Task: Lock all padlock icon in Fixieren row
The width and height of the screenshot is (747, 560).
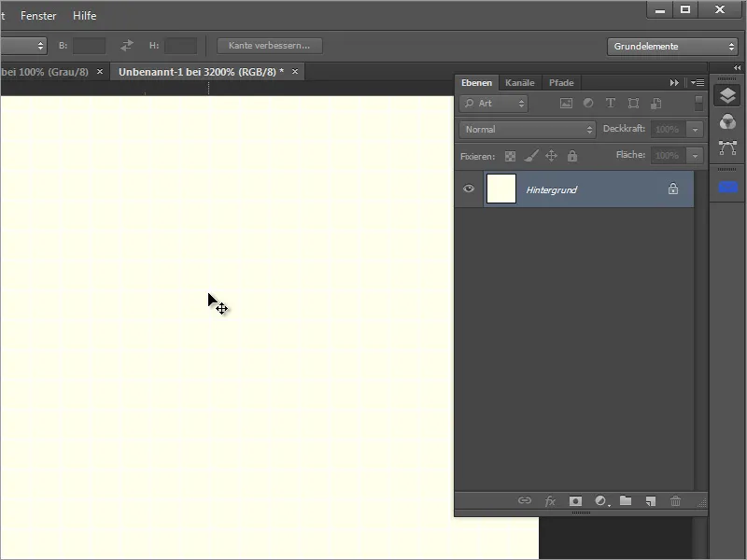Action: click(x=572, y=156)
